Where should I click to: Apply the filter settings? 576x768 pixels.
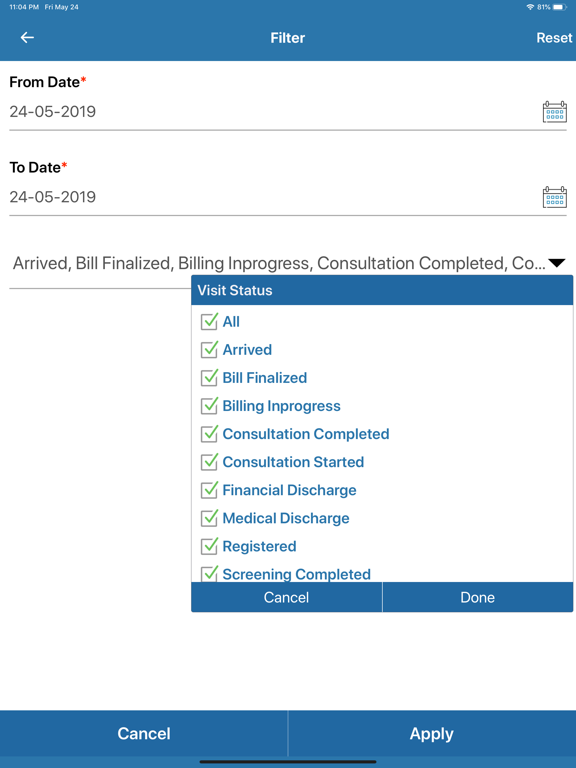(432, 733)
